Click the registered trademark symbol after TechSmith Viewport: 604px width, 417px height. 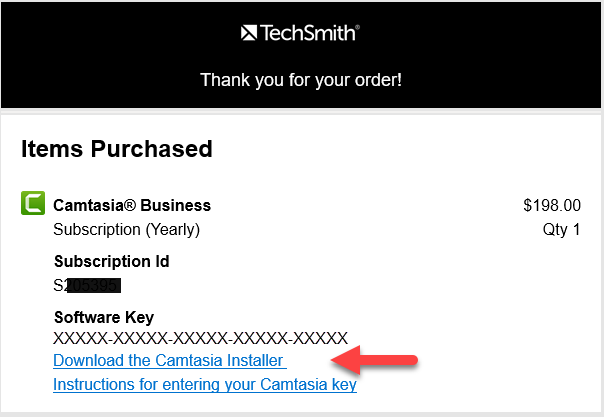coord(356,28)
